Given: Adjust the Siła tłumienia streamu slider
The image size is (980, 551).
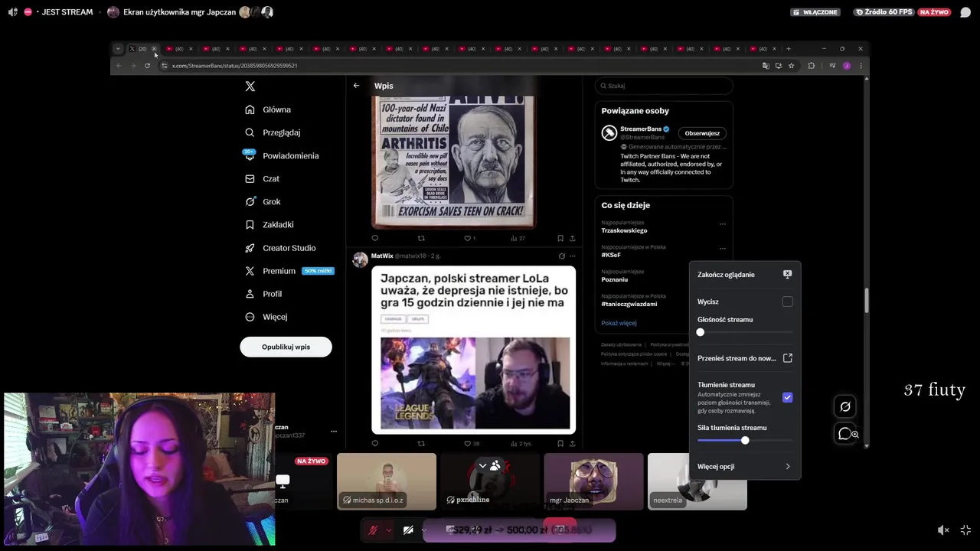Looking at the screenshot, I should pos(745,441).
